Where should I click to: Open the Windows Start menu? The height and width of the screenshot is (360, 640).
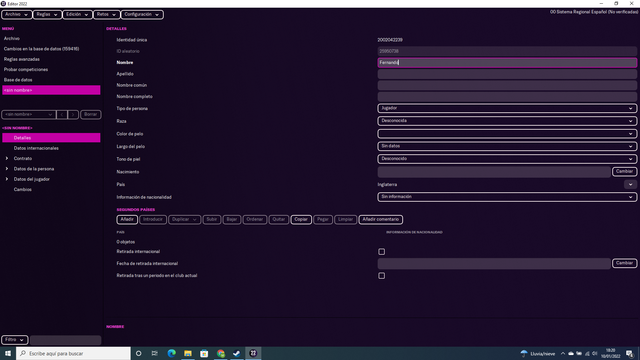tap(8, 353)
